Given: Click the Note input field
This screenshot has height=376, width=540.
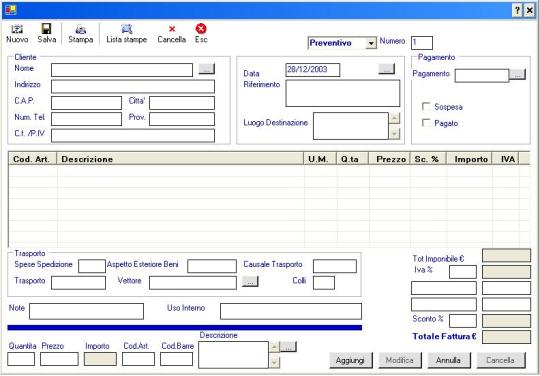Looking at the screenshot, I should click(x=86, y=311).
